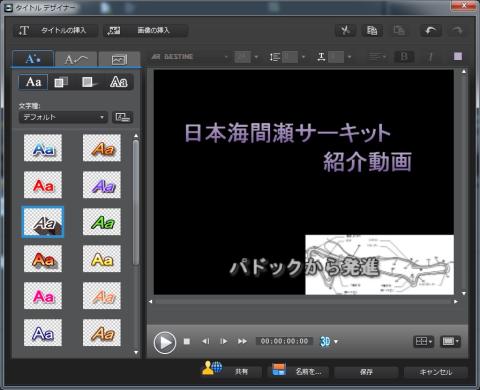Image resolution: width=480 pixels, height=390 pixels.
Task: Select the 紹介動画 title text
Action: 367,162
